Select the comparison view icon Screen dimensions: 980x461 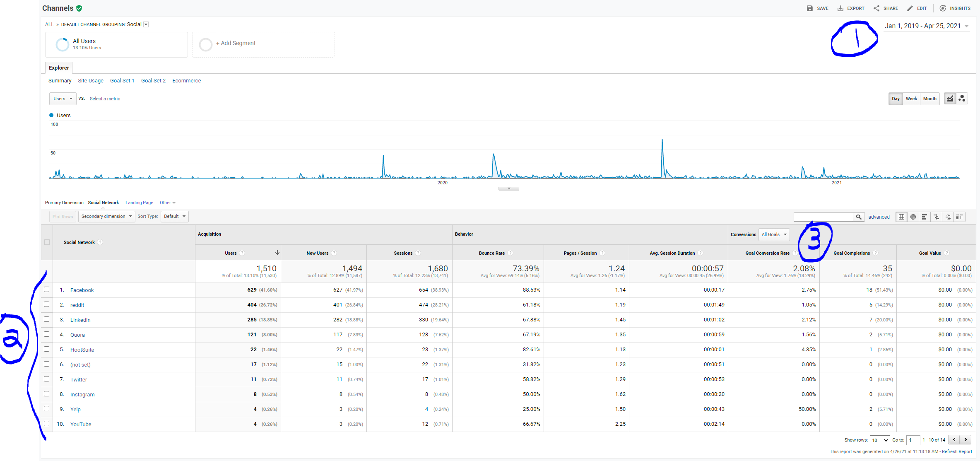point(936,217)
